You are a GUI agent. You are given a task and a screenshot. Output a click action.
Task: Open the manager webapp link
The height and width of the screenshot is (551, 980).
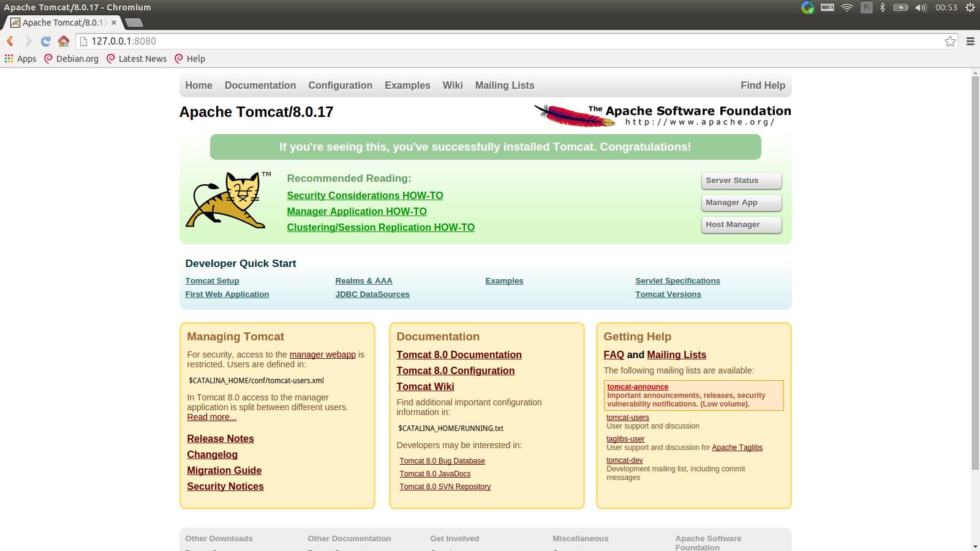coord(322,354)
